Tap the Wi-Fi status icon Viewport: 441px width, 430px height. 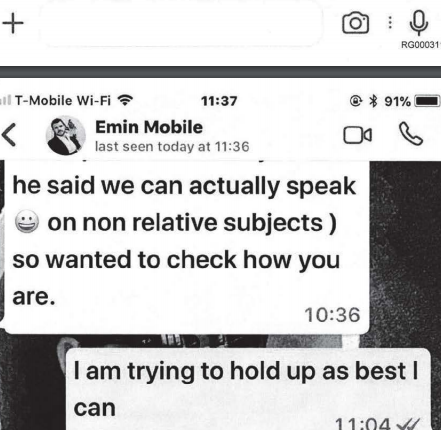126,100
